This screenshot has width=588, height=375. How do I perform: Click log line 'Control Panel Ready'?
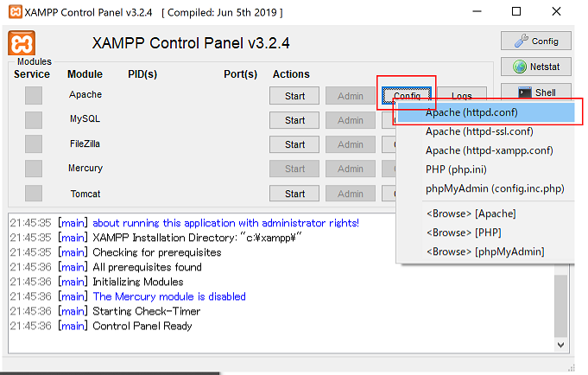coord(142,326)
